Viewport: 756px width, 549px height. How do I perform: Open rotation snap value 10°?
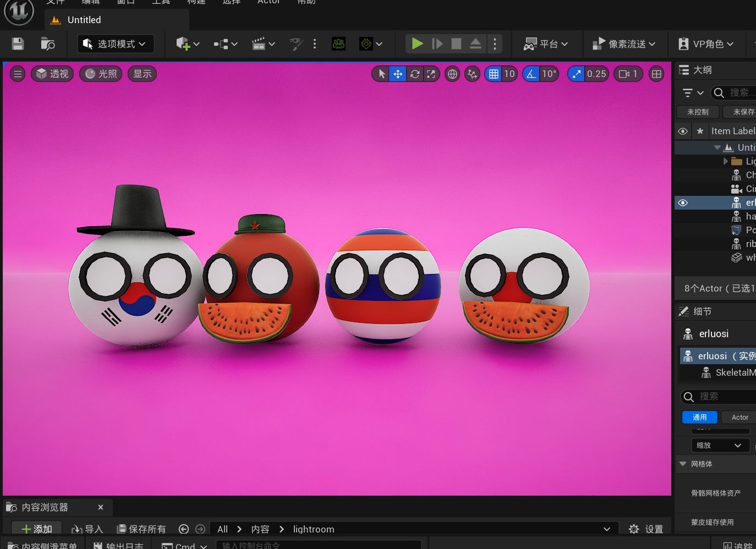click(x=549, y=74)
